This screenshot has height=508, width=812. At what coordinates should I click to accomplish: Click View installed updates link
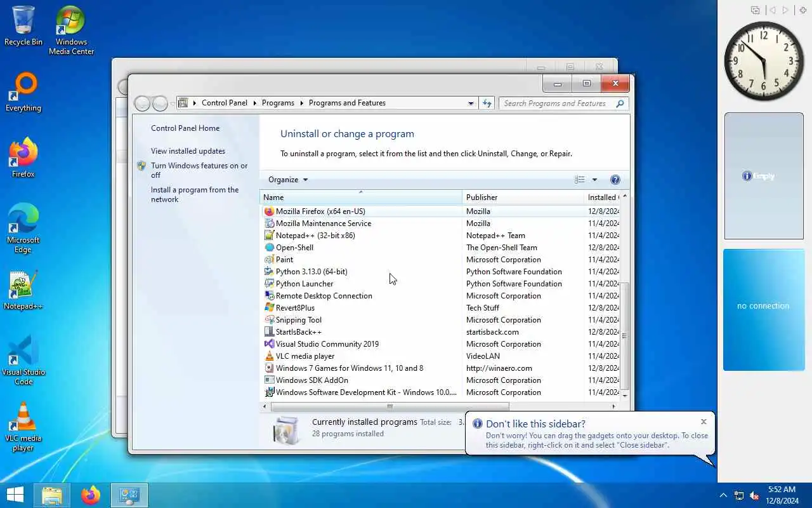[x=188, y=151]
